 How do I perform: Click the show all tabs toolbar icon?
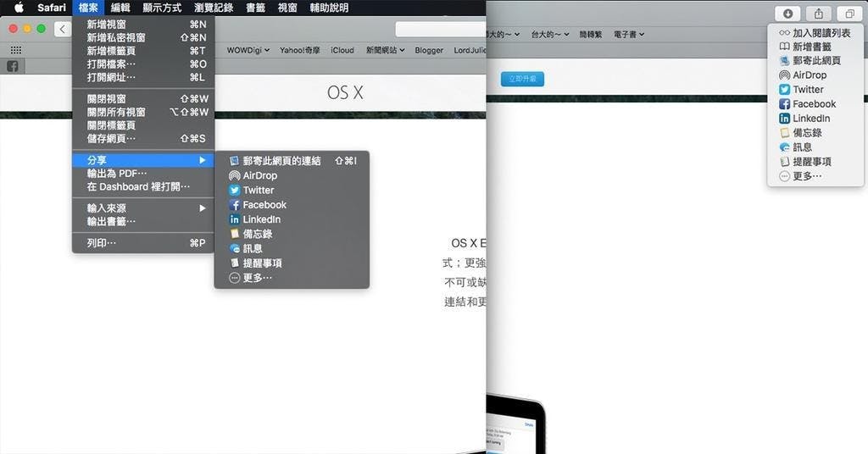coord(849,14)
